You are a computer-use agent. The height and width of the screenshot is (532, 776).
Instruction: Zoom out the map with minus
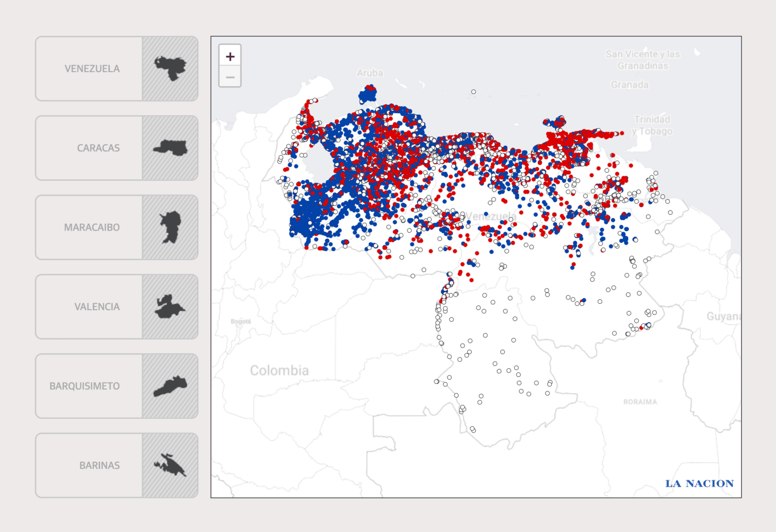click(230, 77)
